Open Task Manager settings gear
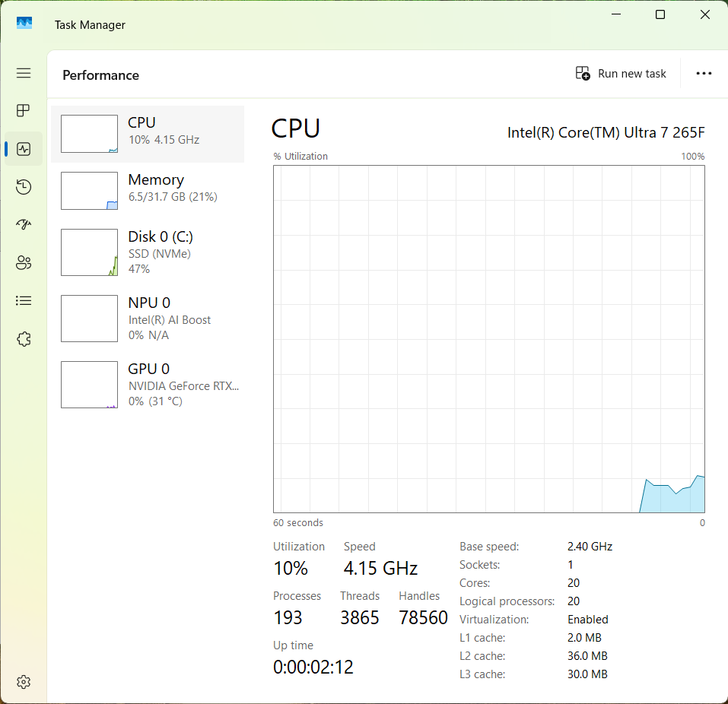This screenshot has height=704, width=728. coord(24,682)
